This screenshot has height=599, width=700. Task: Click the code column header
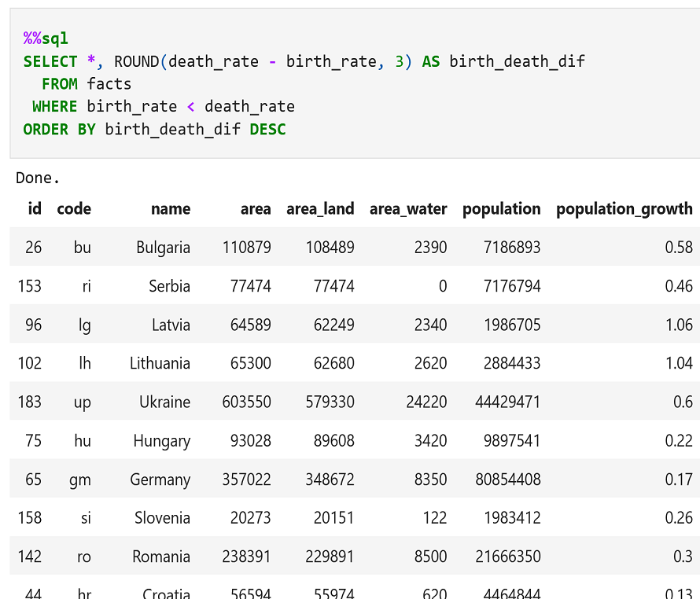(74, 208)
